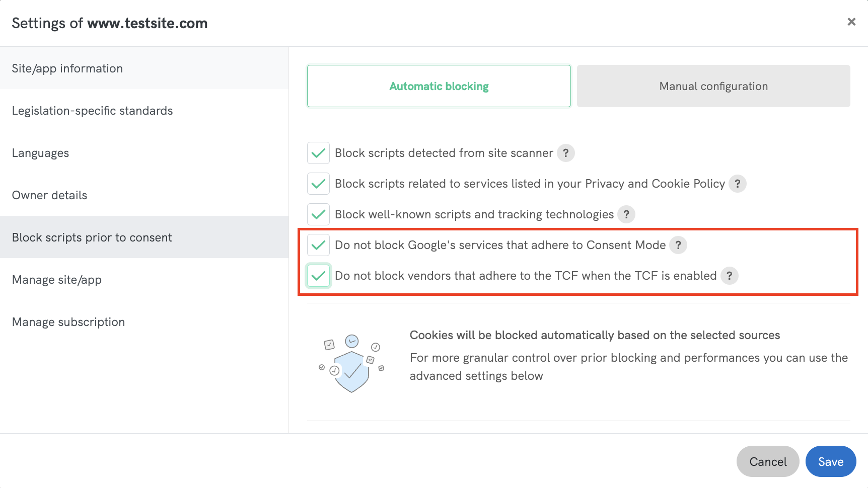This screenshot has height=488, width=868.
Task: Cancel changes to settings
Action: point(767,461)
